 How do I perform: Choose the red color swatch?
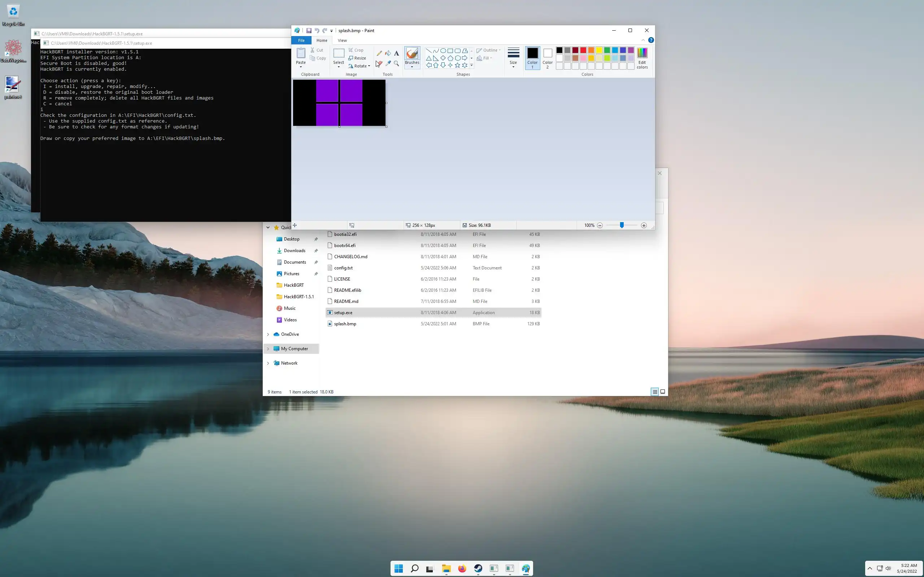coord(583,50)
